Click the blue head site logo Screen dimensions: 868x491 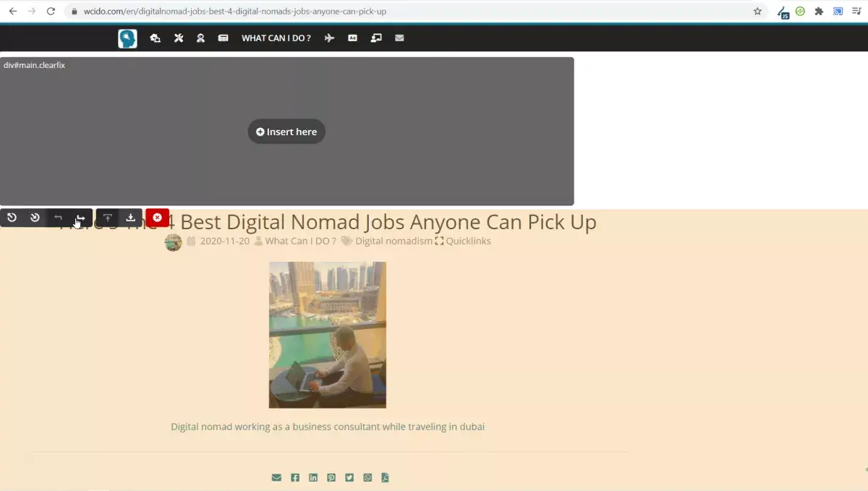[127, 38]
